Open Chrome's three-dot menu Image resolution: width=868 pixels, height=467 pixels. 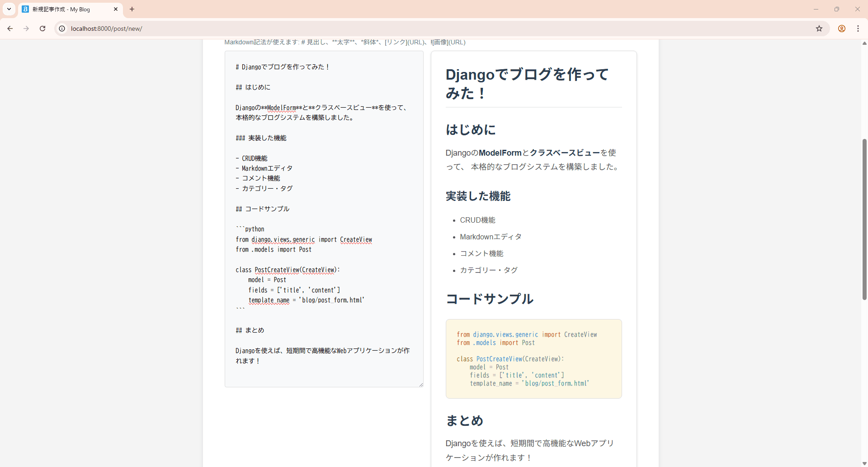coord(858,29)
